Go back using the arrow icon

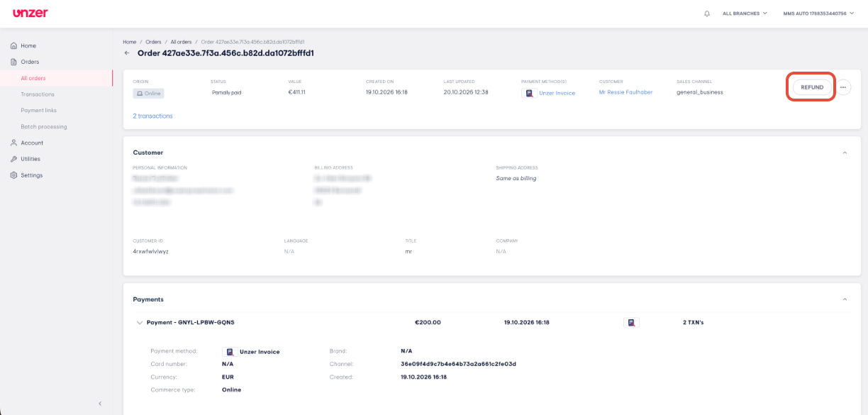(x=127, y=53)
